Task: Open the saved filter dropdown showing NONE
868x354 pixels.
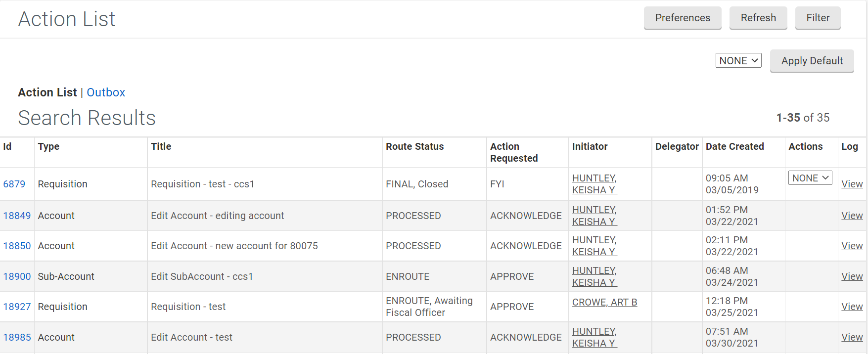Action: 738,60
